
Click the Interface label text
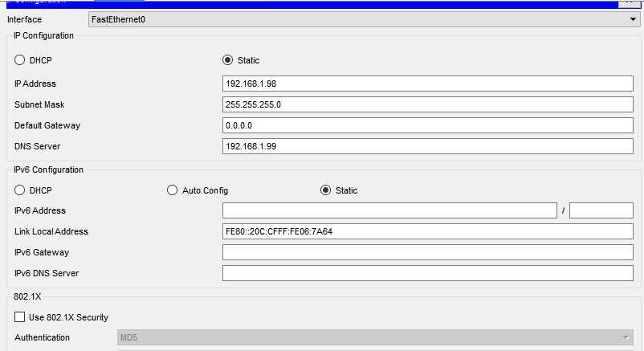click(x=24, y=19)
